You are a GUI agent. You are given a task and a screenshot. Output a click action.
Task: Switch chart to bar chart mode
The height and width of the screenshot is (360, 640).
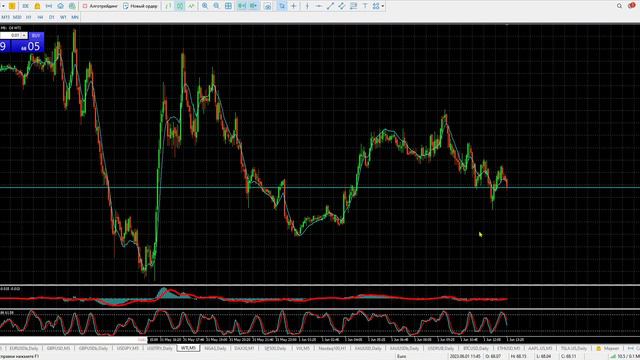pos(168,6)
